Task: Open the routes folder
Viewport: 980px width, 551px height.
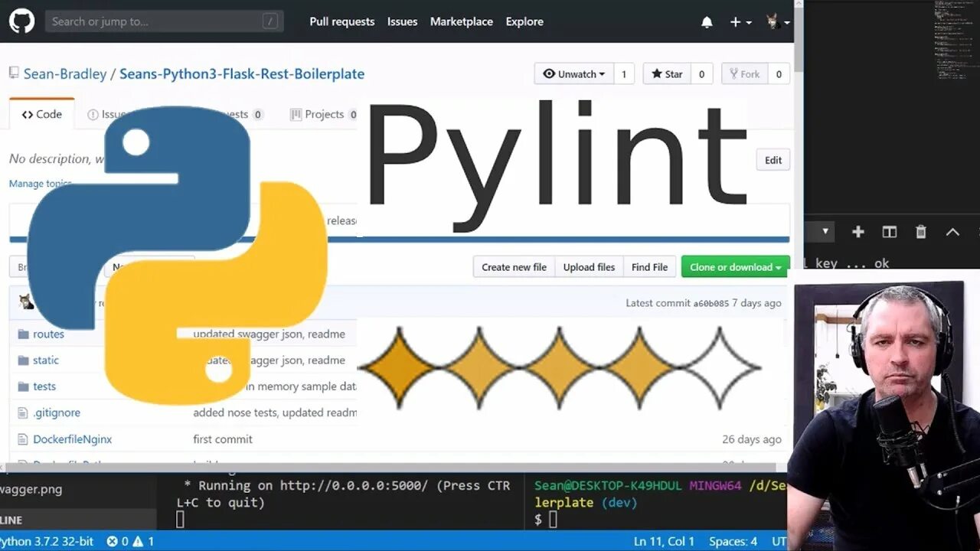Action: [48, 334]
